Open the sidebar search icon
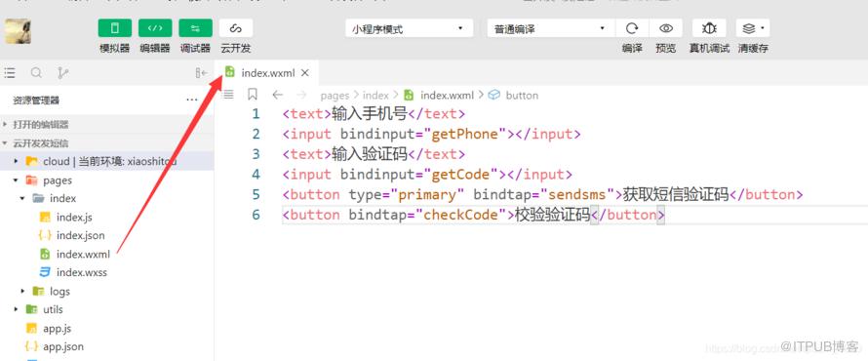868x361 pixels. click(36, 72)
